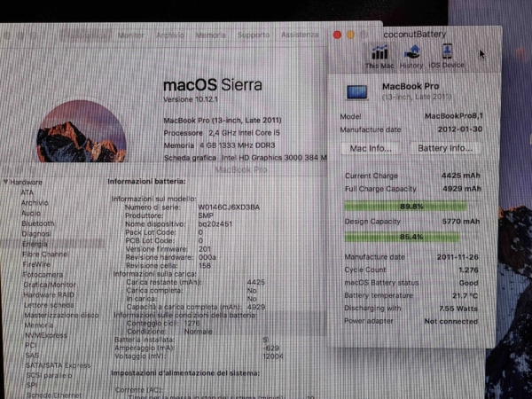The image size is (532, 399).
Task: Click the Informazioni batteria heading
Action: (146, 182)
